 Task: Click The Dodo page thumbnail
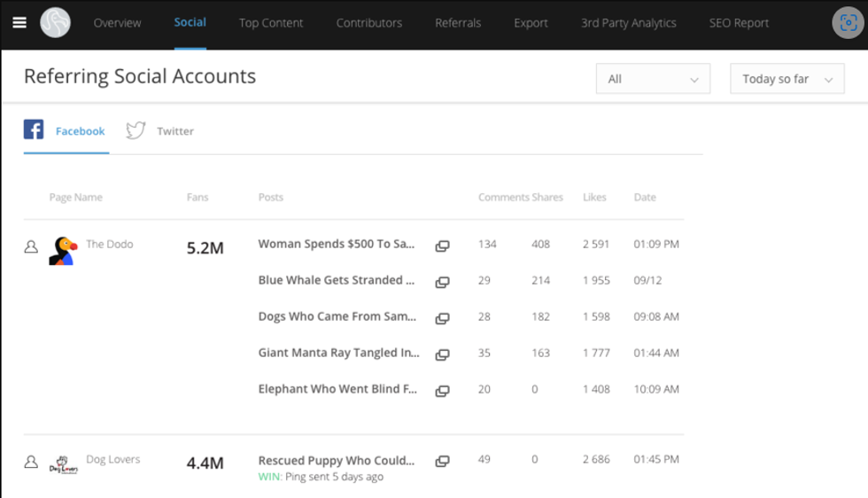point(62,251)
